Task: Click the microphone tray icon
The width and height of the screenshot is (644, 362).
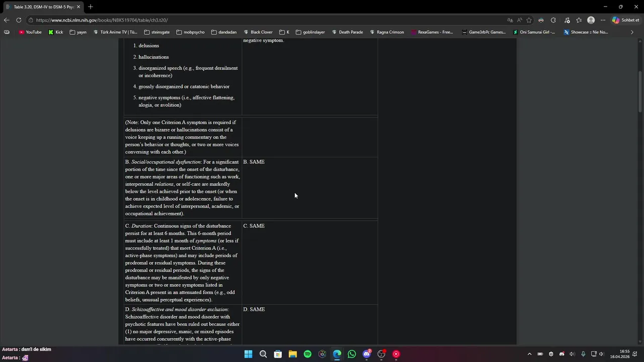Action: (x=583, y=354)
